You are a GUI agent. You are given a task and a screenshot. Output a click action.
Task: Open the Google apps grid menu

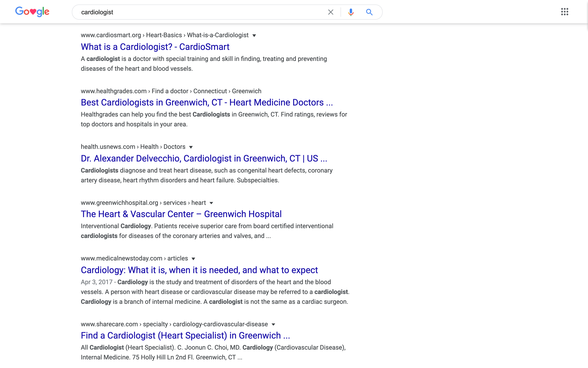pos(565,12)
